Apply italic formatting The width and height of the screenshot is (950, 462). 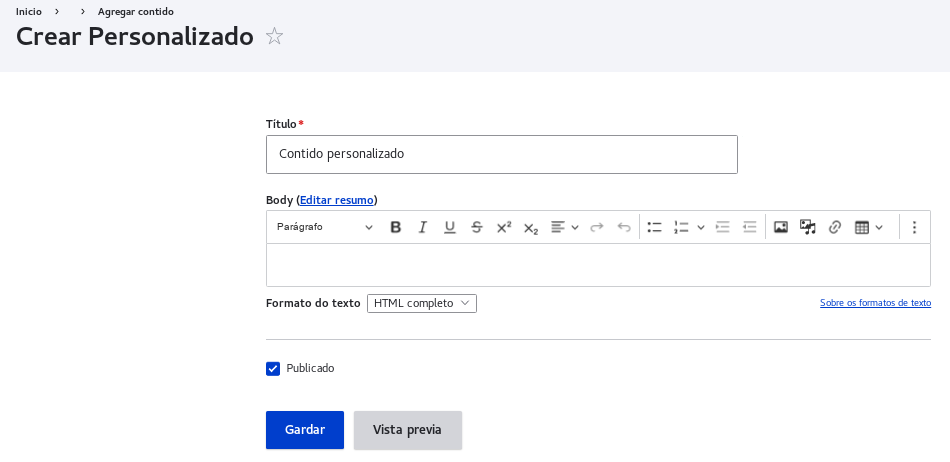coord(422,228)
